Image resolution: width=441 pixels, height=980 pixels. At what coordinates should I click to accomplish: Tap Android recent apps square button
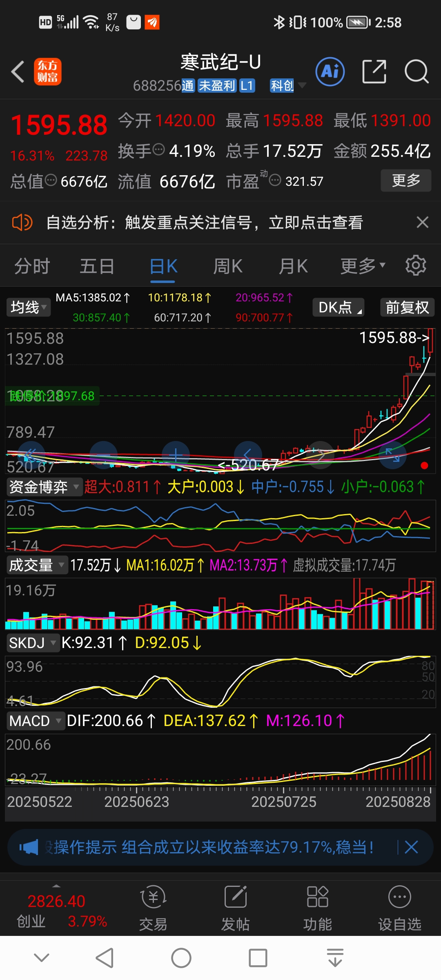coord(258,958)
